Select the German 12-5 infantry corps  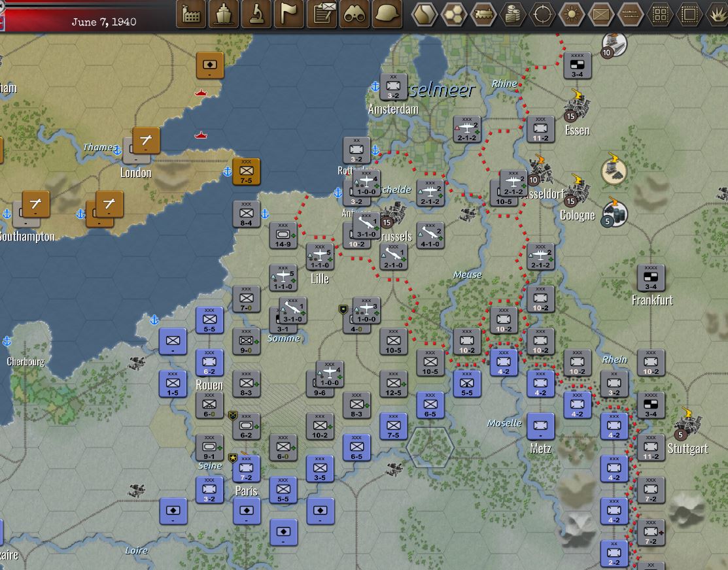[x=393, y=384]
